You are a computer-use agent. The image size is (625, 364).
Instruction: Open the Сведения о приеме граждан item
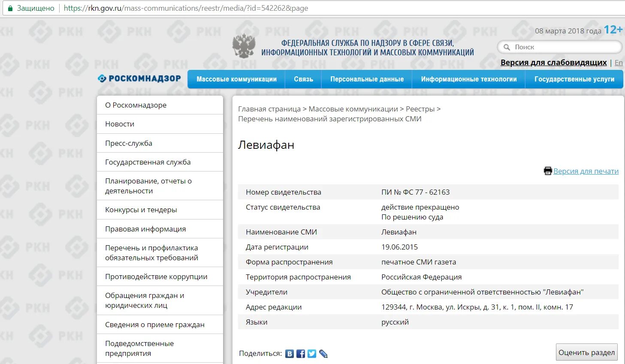point(160,325)
